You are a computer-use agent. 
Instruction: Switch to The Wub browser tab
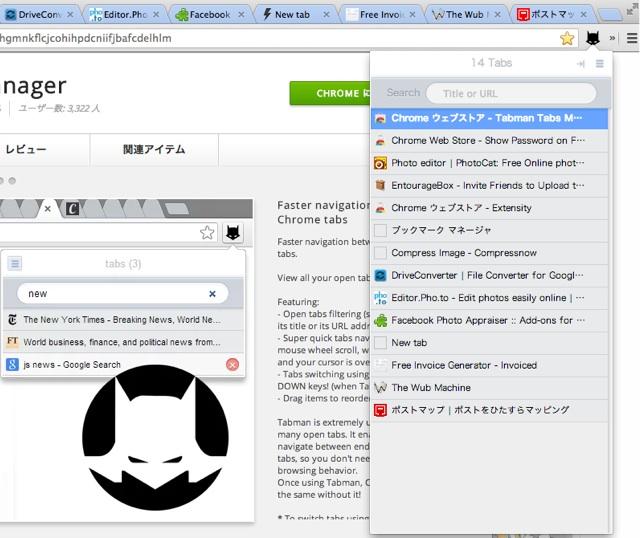[x=466, y=15]
